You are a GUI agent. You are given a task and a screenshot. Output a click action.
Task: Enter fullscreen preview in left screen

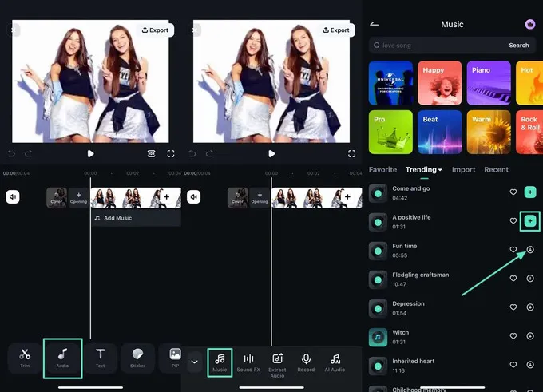pyautogui.click(x=171, y=154)
